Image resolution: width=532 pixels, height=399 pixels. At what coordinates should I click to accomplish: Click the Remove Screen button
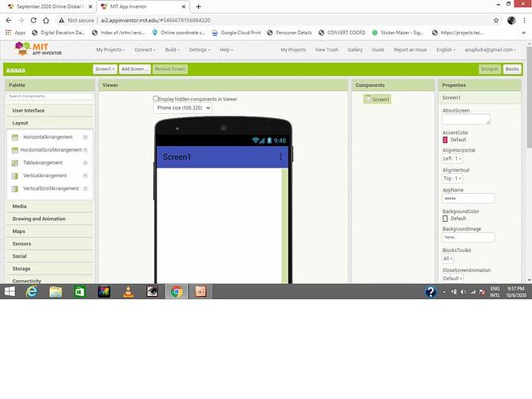[x=170, y=69]
